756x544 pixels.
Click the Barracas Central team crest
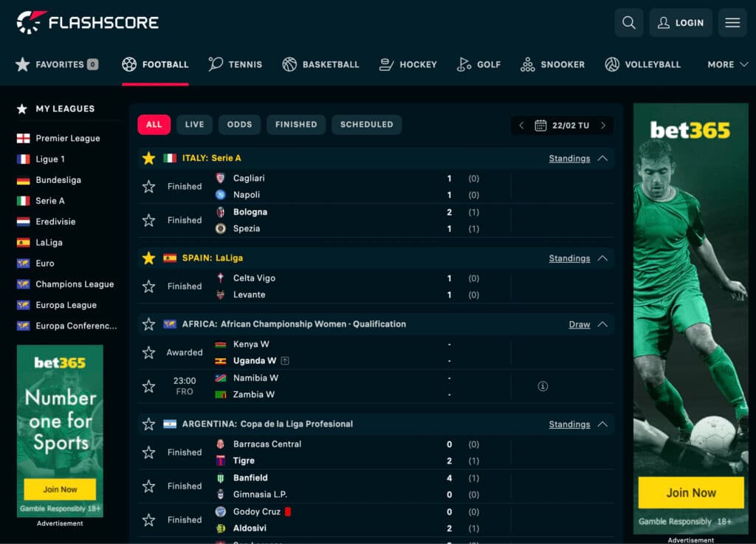[220, 444]
